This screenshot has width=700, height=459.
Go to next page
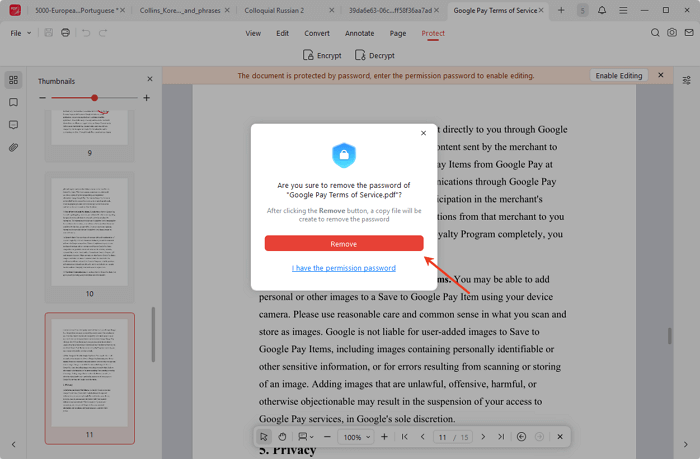click(x=483, y=437)
